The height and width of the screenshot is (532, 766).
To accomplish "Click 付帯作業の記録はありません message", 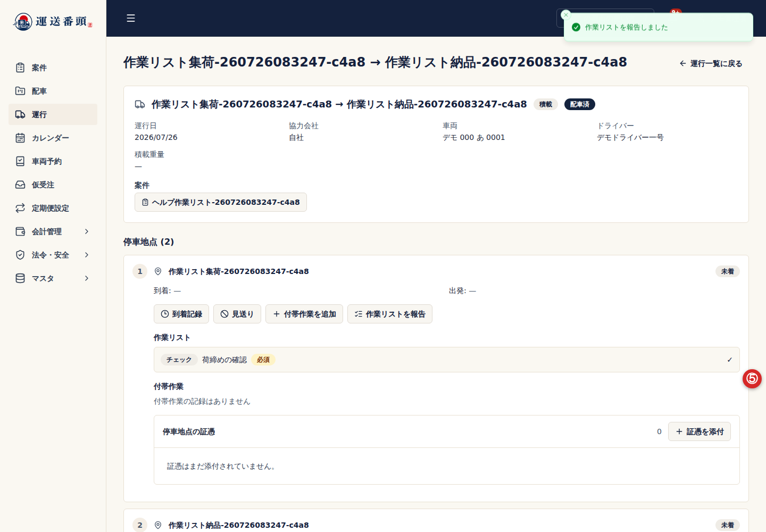I will click(202, 401).
